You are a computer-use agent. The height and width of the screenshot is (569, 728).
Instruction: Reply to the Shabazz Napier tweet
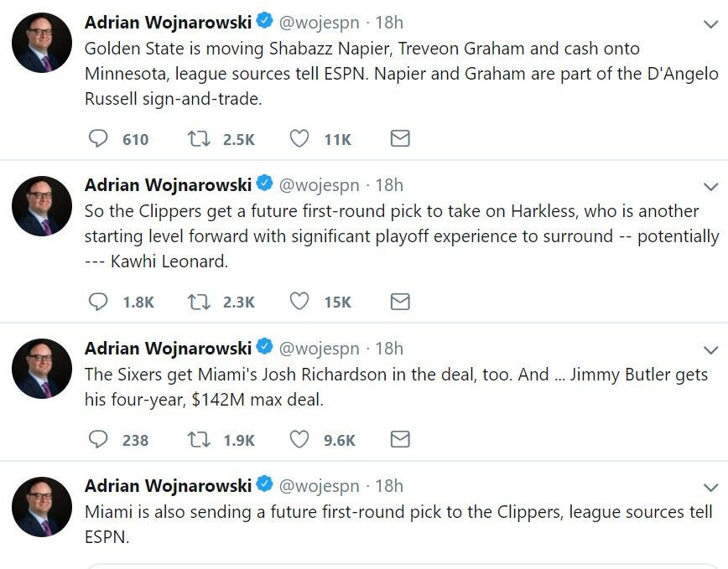pyautogui.click(x=99, y=138)
